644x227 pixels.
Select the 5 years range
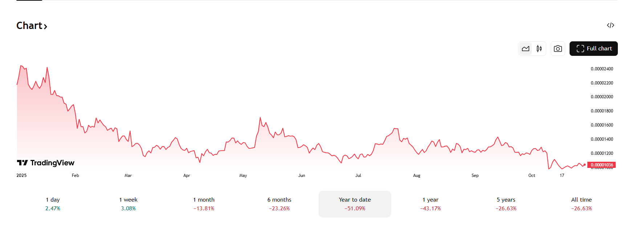point(506,204)
